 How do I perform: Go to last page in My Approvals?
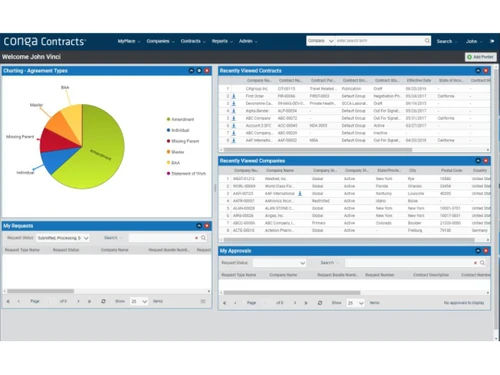pos(306,303)
